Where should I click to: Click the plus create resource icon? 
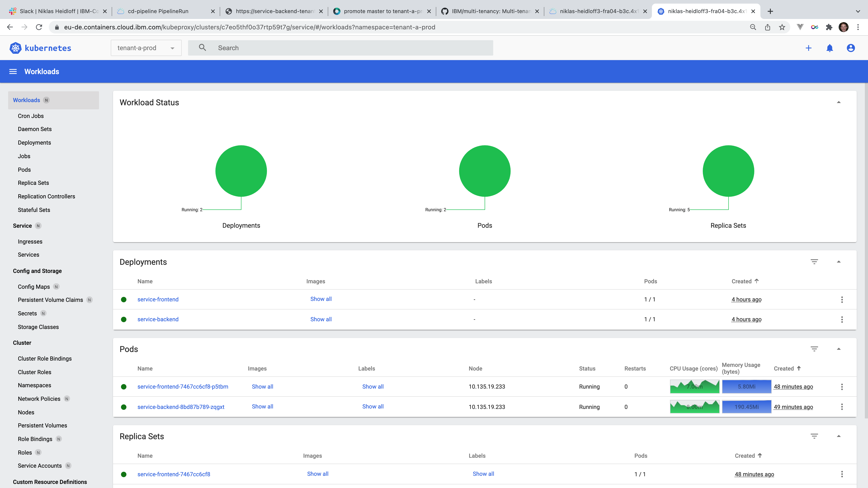[x=808, y=48]
